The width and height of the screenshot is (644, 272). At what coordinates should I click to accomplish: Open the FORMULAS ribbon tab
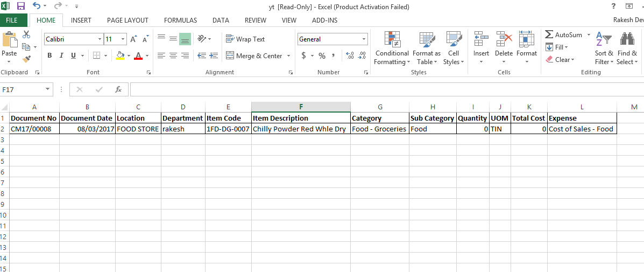coord(180,20)
